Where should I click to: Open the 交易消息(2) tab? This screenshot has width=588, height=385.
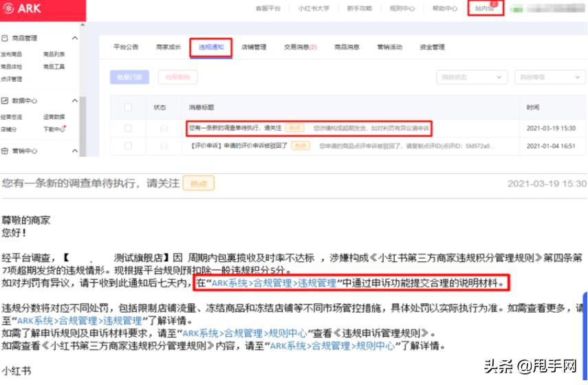pyautogui.click(x=301, y=47)
